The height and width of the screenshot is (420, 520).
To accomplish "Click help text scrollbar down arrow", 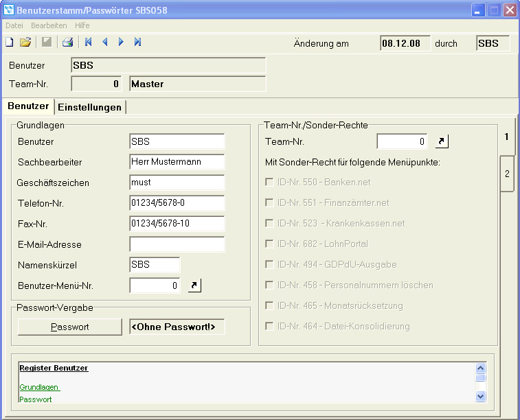I will (481, 396).
